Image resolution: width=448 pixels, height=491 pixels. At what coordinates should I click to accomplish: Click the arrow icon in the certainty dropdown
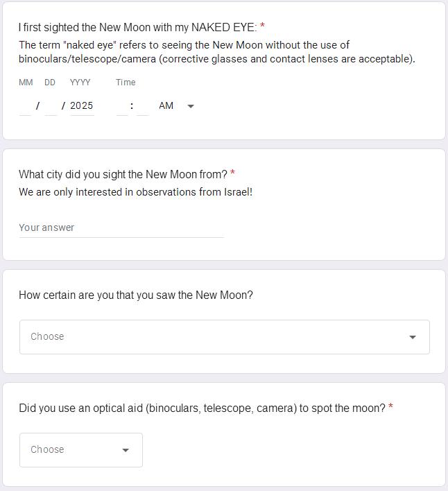click(x=413, y=337)
